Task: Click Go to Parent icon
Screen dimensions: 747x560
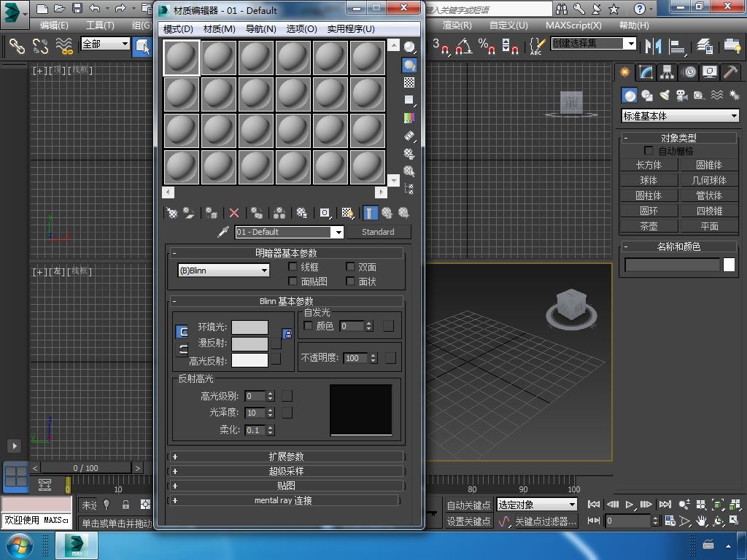Action: (x=387, y=213)
